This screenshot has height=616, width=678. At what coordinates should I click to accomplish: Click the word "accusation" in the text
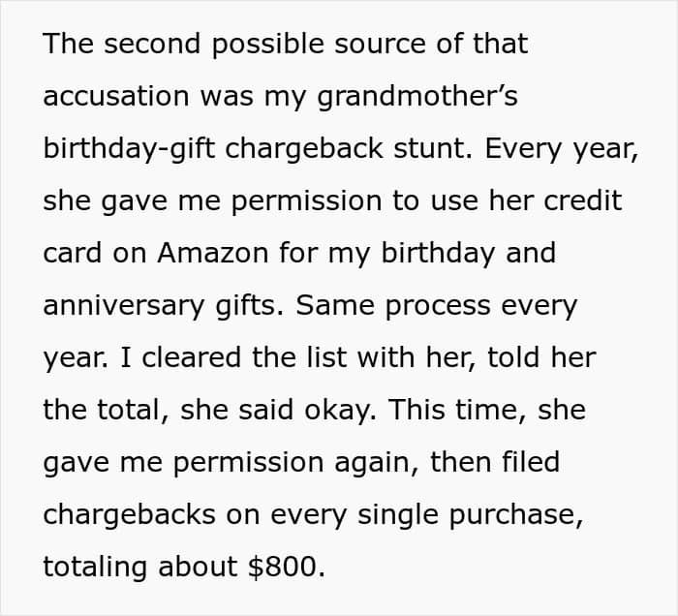119,97
